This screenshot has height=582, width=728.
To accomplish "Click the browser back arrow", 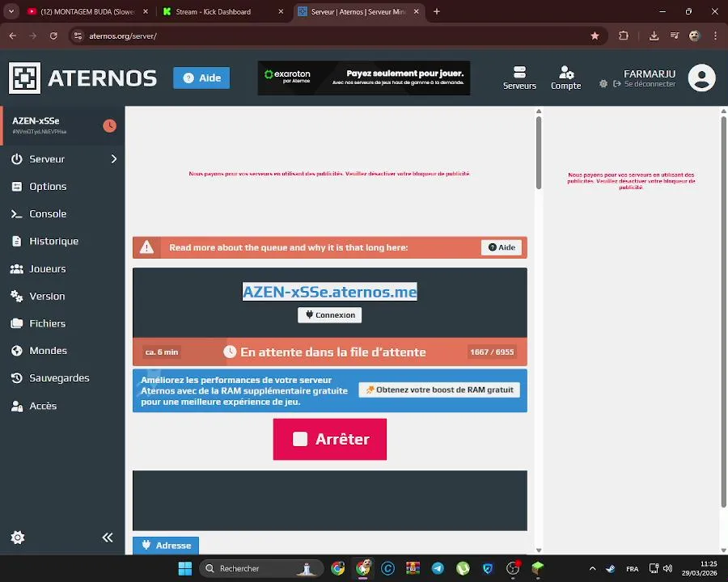I will [x=13, y=36].
